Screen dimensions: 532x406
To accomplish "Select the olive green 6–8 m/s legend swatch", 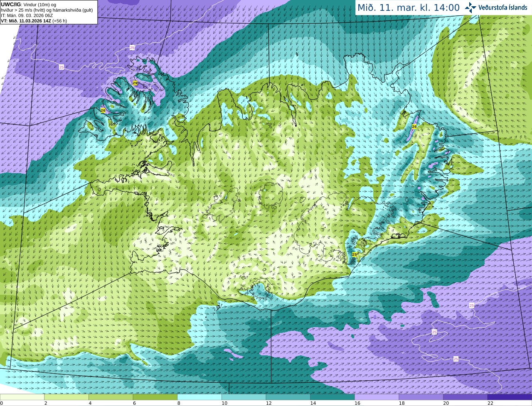I will point(155,397).
